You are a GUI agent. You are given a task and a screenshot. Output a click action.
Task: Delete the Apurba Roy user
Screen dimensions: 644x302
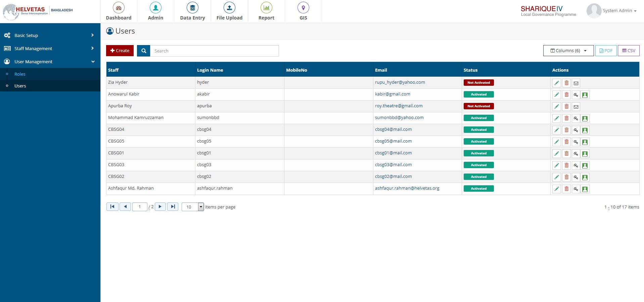point(566,107)
